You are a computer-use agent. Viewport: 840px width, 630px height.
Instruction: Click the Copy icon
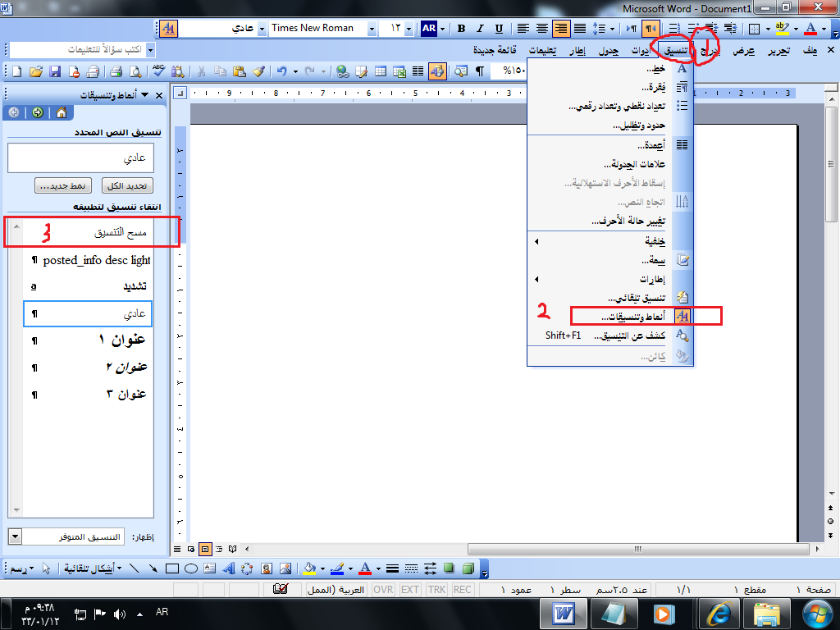click(220, 71)
